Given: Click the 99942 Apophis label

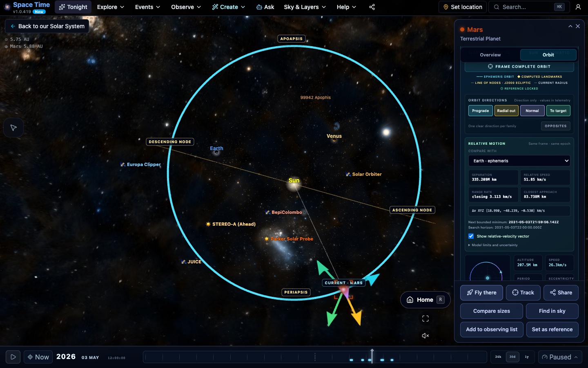Looking at the screenshot, I should 316,97.
